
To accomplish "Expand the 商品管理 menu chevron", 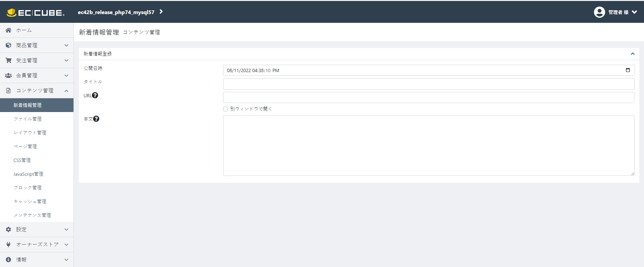I will (66, 45).
